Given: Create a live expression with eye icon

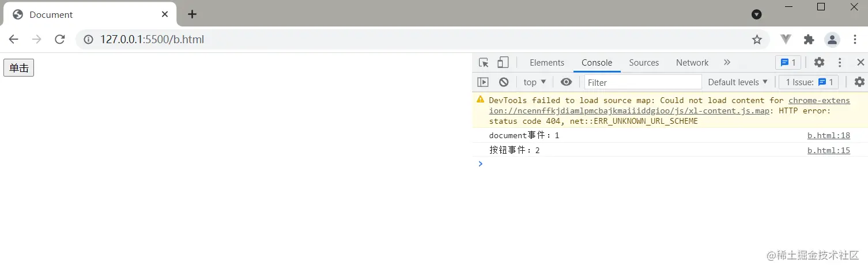Looking at the screenshot, I should 566,82.
